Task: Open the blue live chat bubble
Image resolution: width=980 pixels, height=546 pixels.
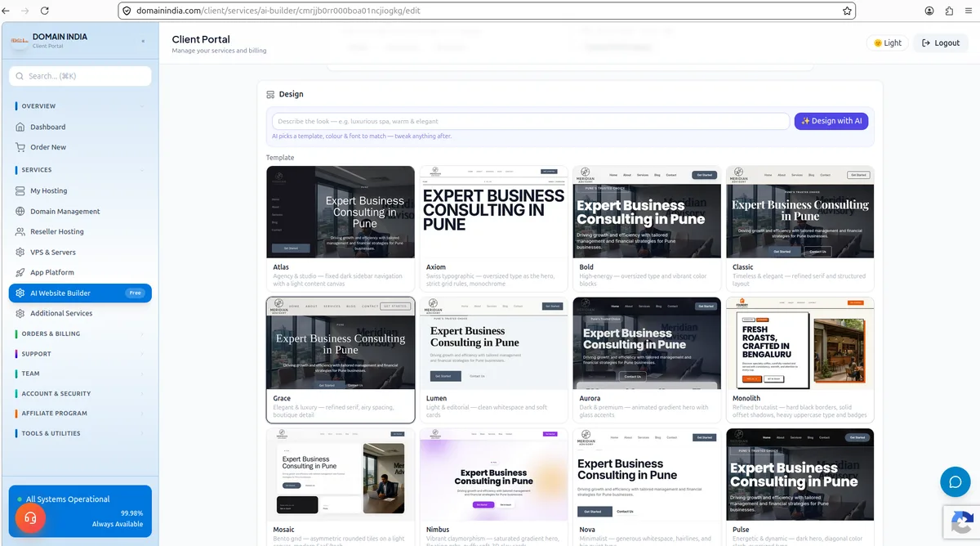Action: pos(955,481)
